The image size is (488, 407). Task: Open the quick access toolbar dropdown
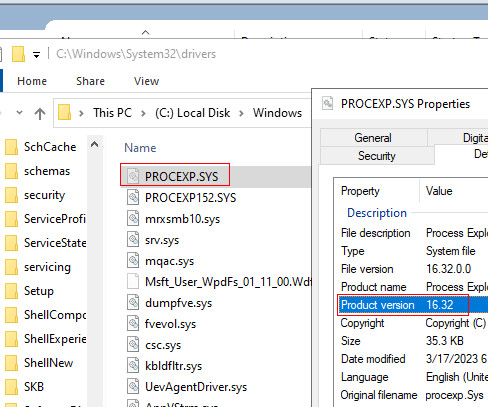point(37,55)
